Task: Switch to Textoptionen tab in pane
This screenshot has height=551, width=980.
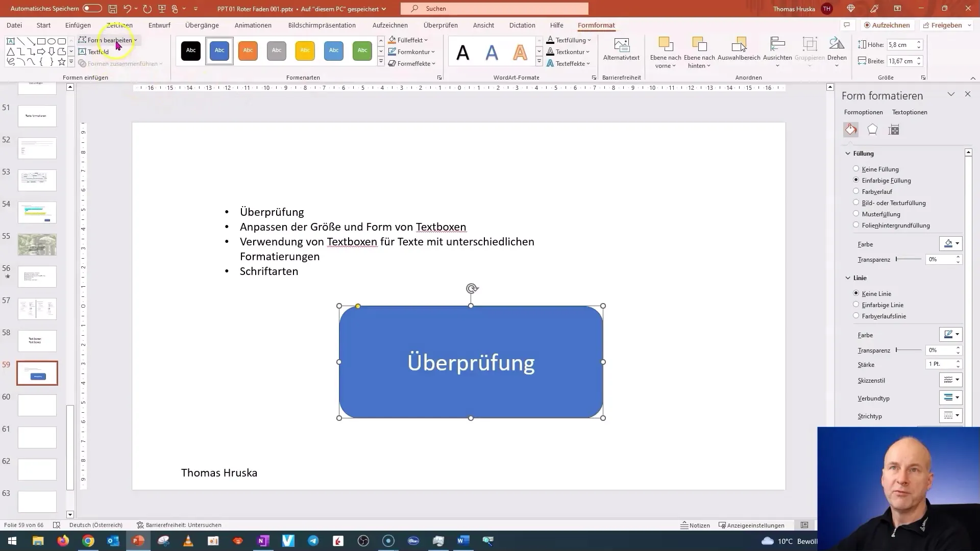Action: pos(910,112)
